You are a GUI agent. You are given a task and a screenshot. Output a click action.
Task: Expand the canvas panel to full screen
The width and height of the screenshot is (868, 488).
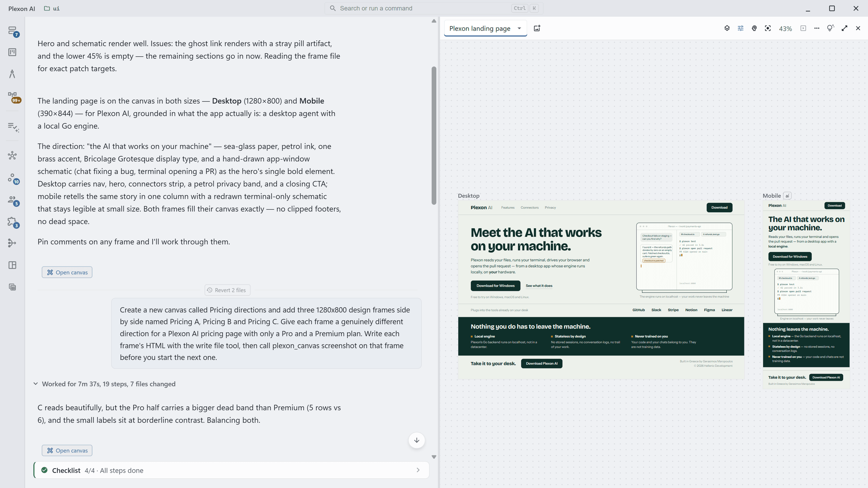(x=844, y=28)
